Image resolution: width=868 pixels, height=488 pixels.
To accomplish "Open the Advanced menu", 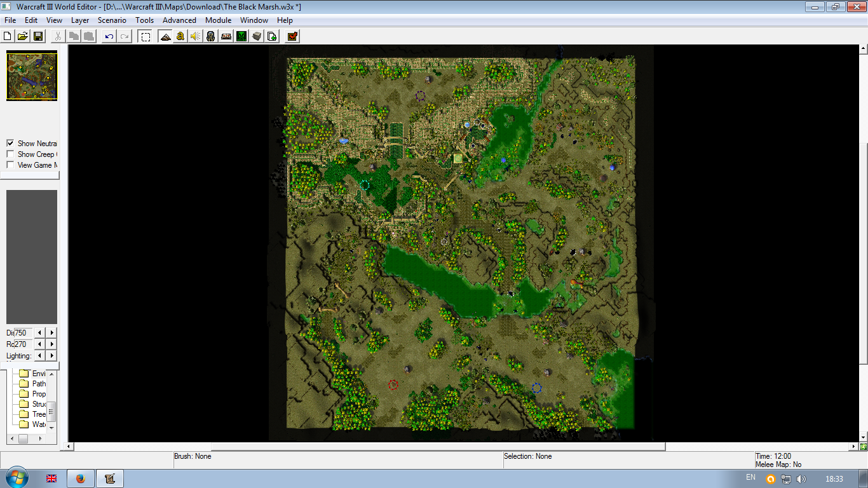I will point(179,20).
